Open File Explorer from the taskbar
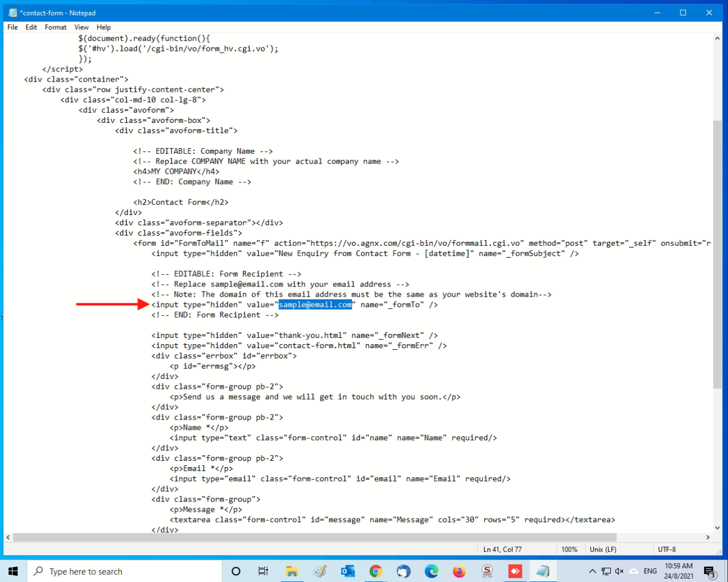 (x=292, y=571)
